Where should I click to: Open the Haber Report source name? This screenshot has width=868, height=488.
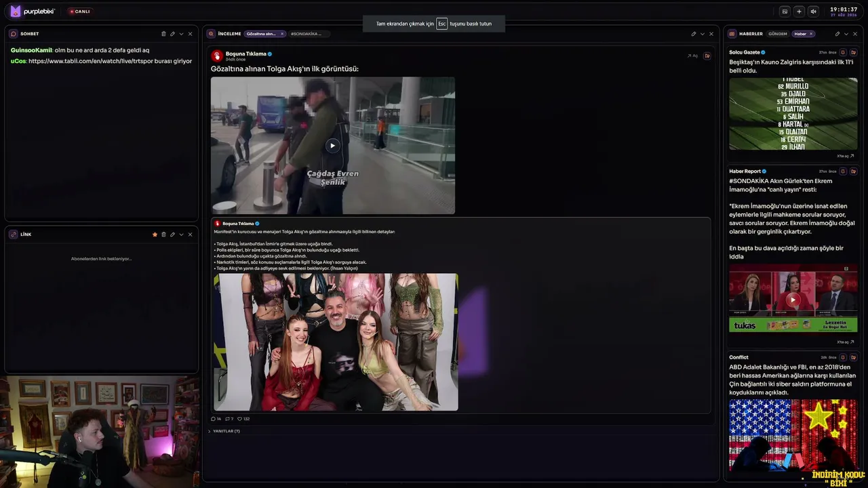point(745,171)
